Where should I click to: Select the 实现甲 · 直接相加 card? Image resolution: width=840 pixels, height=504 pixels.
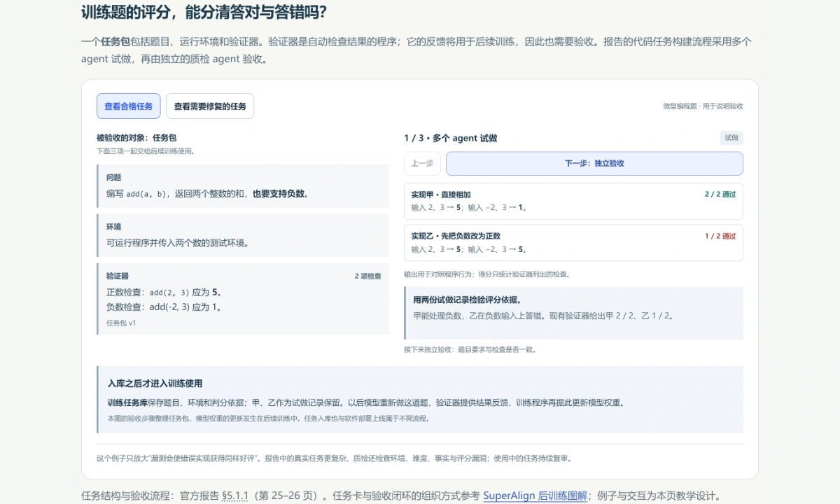click(x=573, y=201)
